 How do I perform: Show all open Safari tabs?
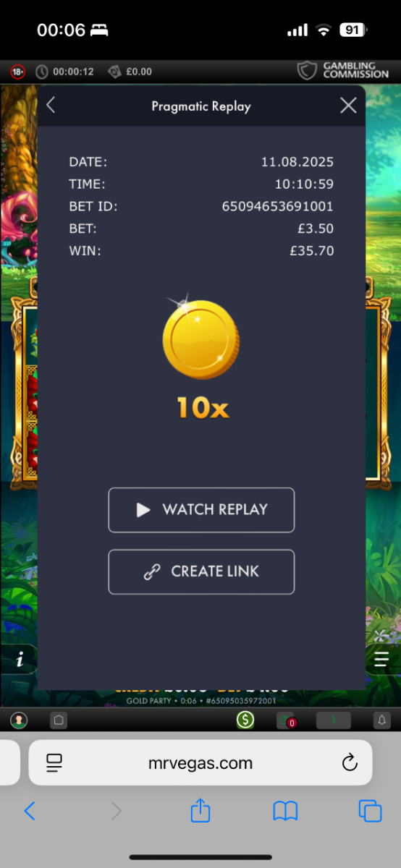coord(370,811)
